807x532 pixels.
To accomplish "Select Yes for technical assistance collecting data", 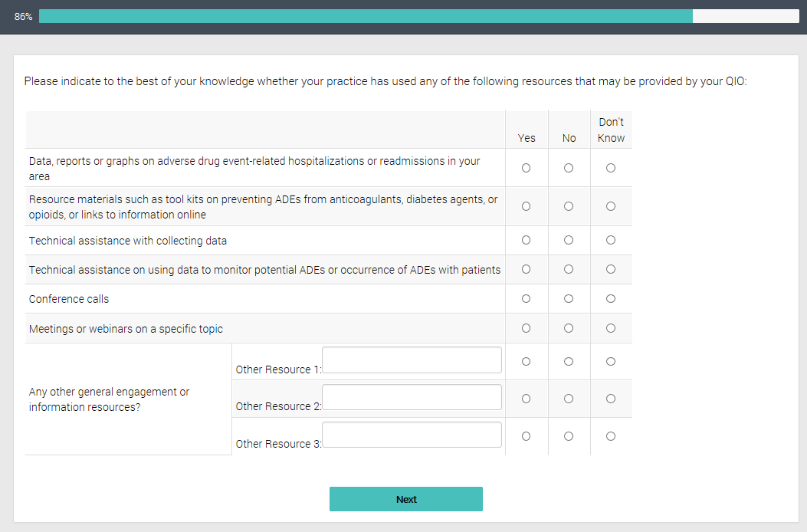I will coord(526,240).
